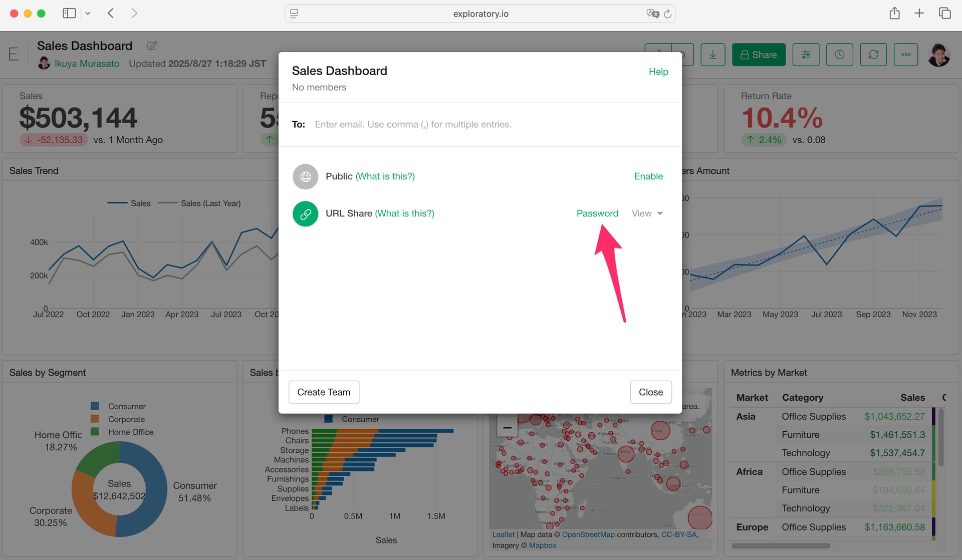Screen dimensions: 962x560
Task: Click the download arrow icon in dashboard toolbar
Action: (712, 55)
